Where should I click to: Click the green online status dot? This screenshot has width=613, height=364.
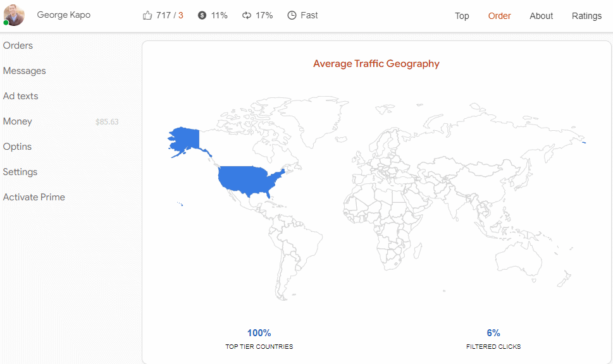(x=6, y=23)
